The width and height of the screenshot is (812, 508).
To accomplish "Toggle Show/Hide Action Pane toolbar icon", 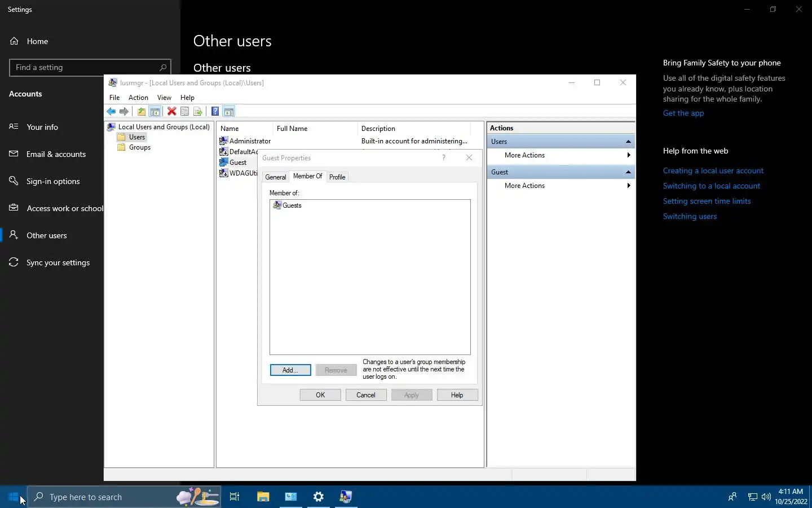I will click(228, 112).
